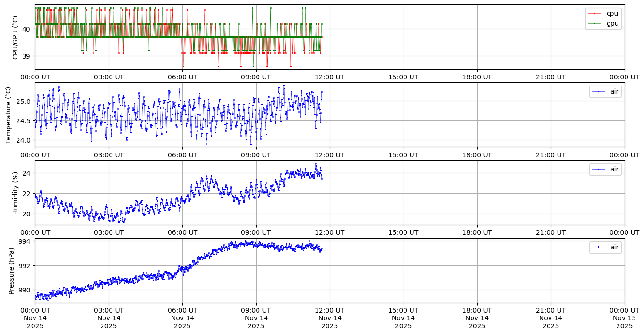Click the 25.0 tick on the Temperature axis
The image size is (644, 334).
[x=22, y=101]
